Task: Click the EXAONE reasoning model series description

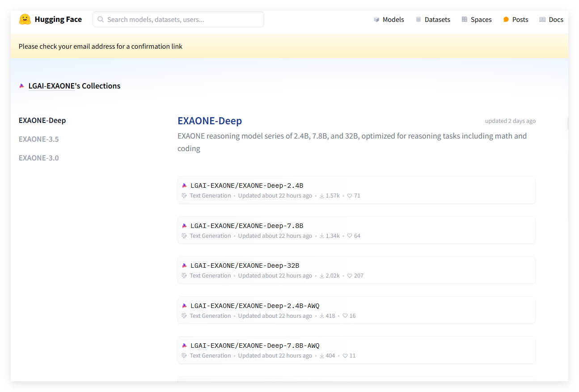Action: 352,142
